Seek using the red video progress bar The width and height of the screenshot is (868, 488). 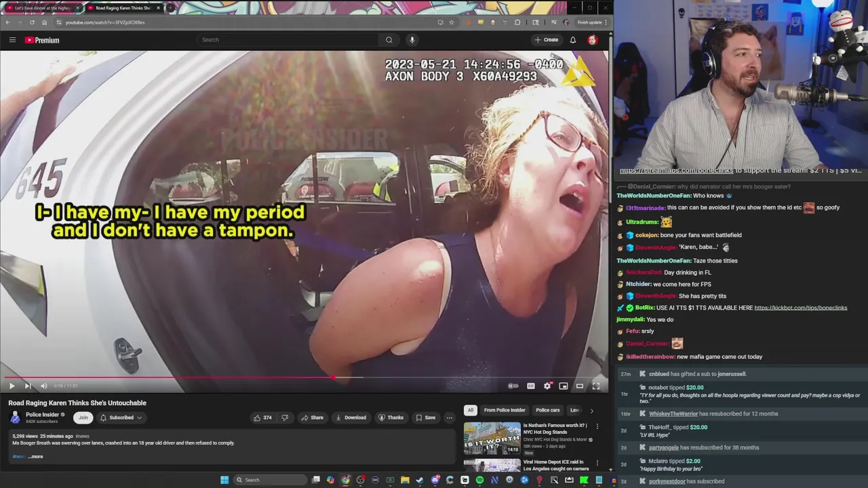coord(304,378)
